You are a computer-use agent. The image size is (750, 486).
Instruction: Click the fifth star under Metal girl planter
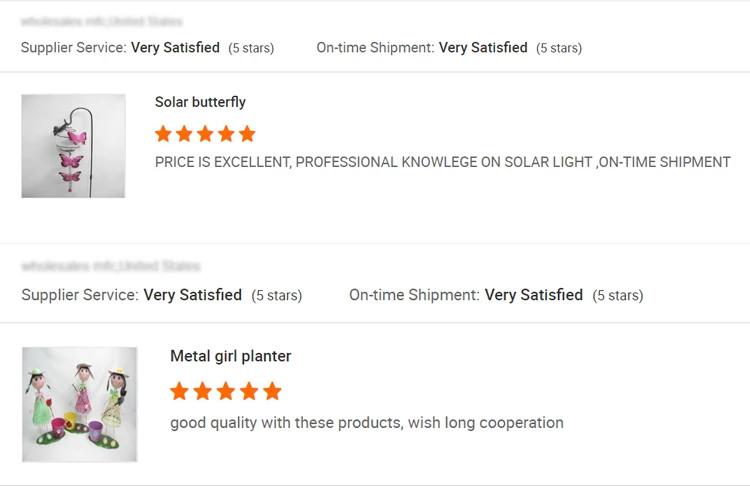pyautogui.click(x=272, y=391)
